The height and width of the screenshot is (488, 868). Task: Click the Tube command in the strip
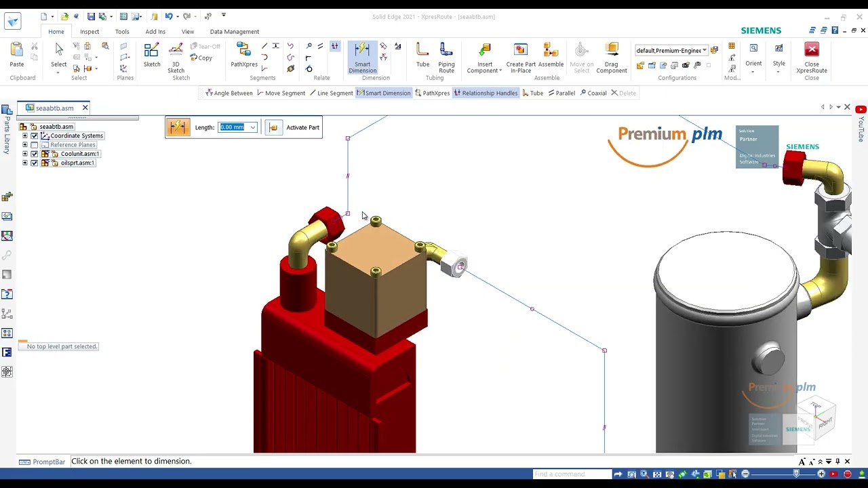tap(532, 93)
